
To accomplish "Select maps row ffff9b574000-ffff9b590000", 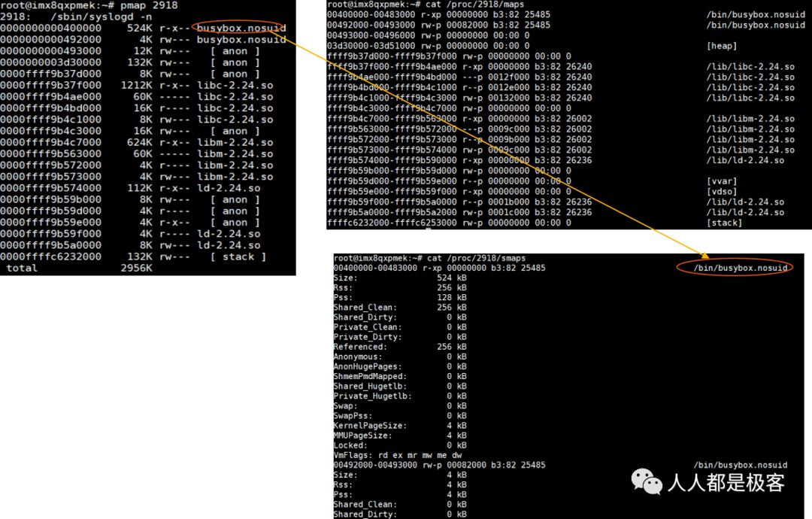I will [x=556, y=160].
